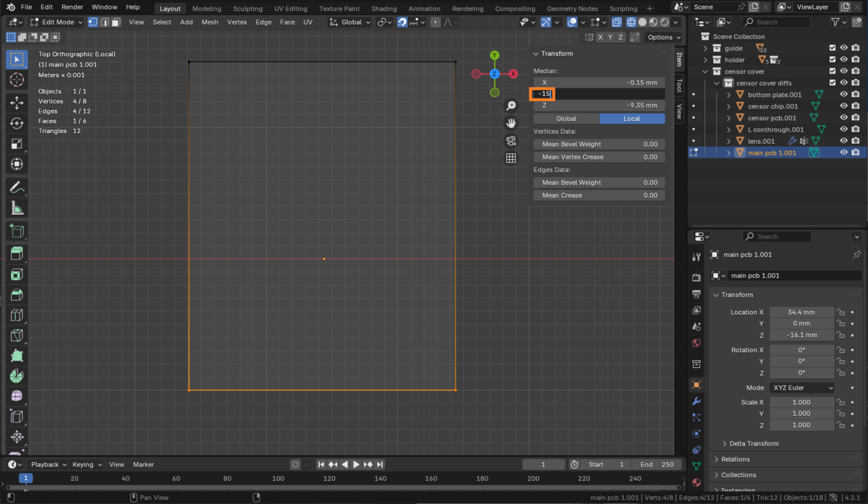Activate the Bevel tool
This screenshot has width=868, height=504.
(17, 295)
